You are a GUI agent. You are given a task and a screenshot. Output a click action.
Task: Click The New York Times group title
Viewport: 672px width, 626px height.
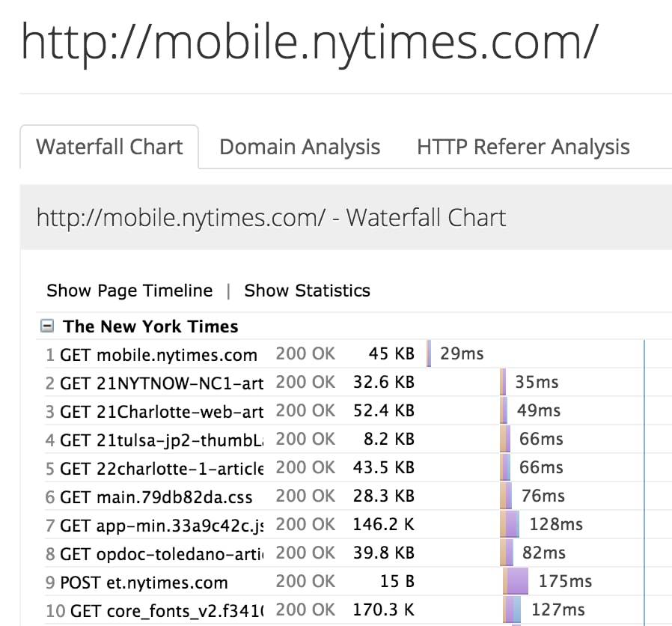pos(150,326)
